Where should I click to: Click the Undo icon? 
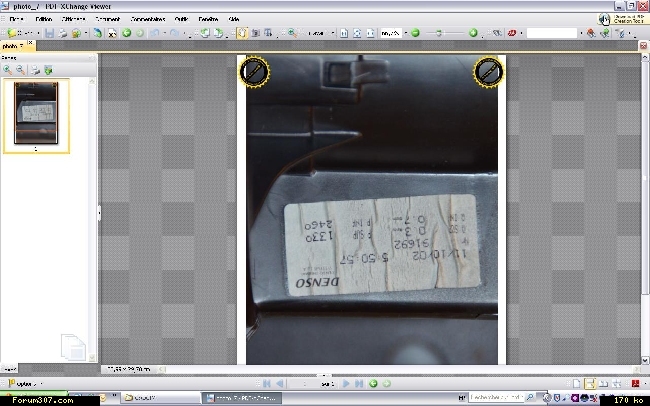(x=155, y=33)
